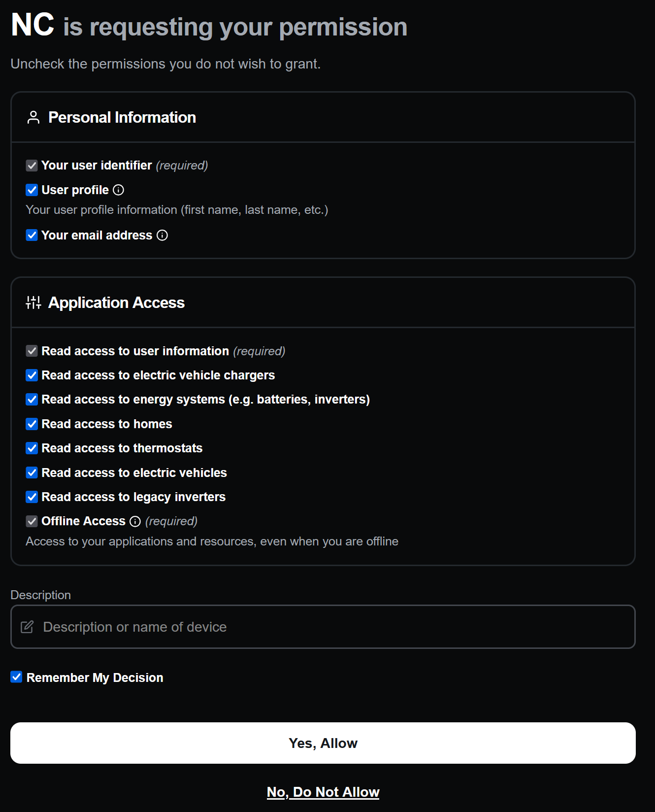Click the info icon next to User profile
The image size is (655, 812).
[x=119, y=190]
